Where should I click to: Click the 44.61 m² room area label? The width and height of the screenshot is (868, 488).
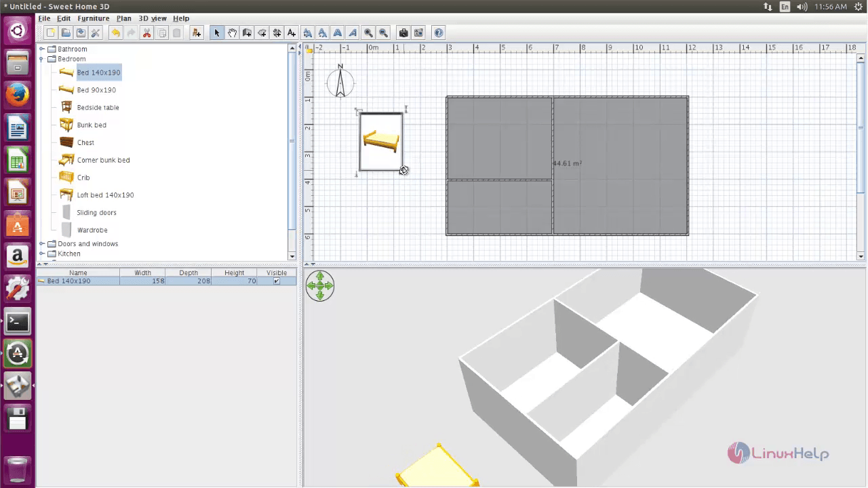[567, 163]
